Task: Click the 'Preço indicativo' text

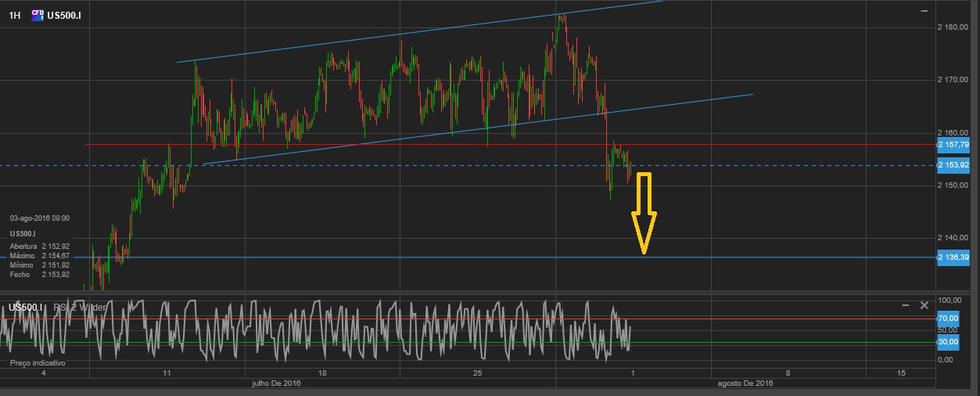Action: click(38, 363)
